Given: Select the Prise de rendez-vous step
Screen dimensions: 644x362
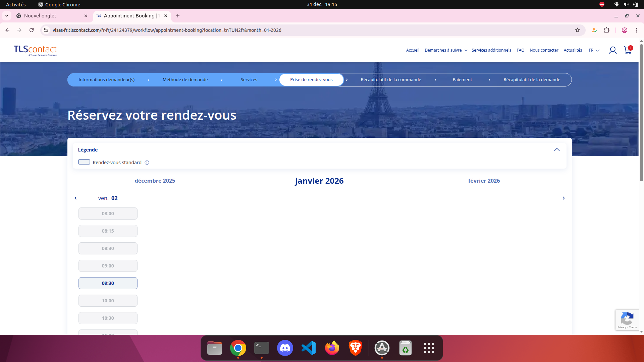Looking at the screenshot, I should 311,80.
